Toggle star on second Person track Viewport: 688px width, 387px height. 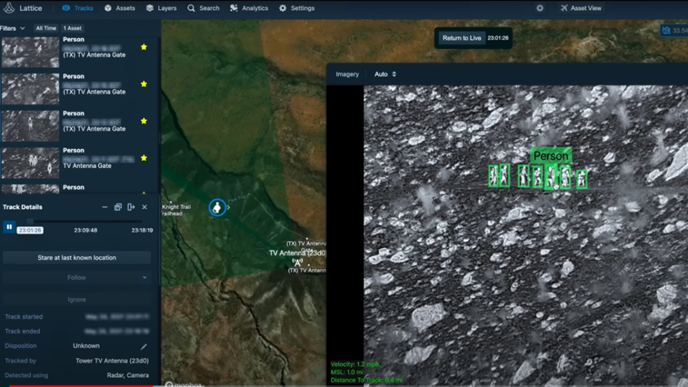pos(144,84)
